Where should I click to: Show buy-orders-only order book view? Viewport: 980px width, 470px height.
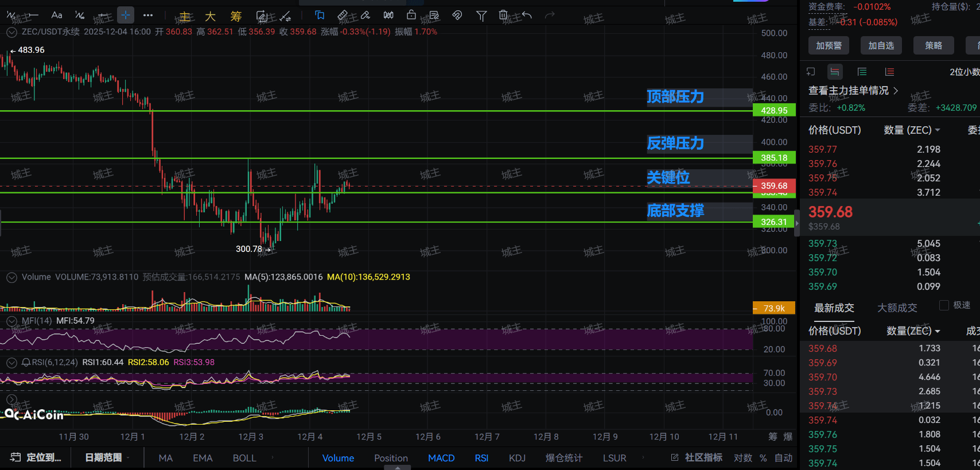click(862, 72)
